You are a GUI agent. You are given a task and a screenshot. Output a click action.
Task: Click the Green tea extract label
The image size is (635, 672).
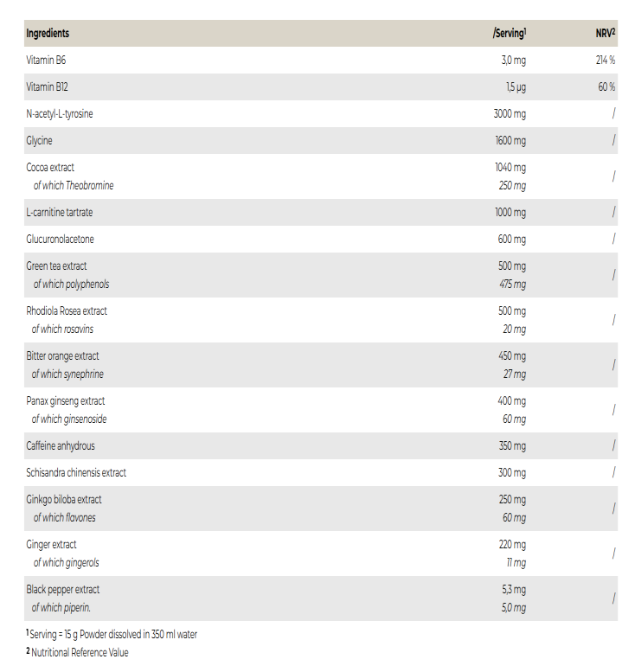point(56,266)
